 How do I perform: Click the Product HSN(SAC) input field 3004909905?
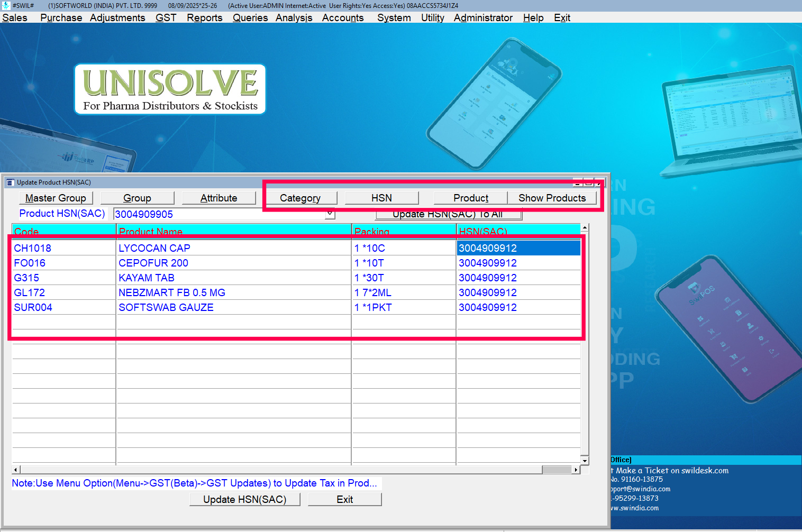click(x=219, y=214)
